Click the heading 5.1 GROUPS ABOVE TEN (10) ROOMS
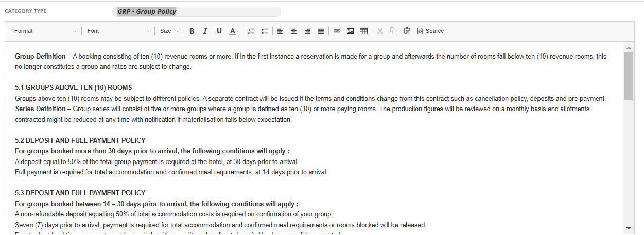This screenshot has width=644, height=235. tap(74, 88)
